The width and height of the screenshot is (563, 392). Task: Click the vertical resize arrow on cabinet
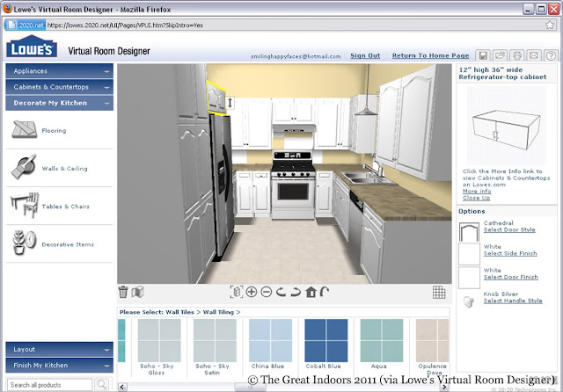pyautogui.click(x=230, y=103)
